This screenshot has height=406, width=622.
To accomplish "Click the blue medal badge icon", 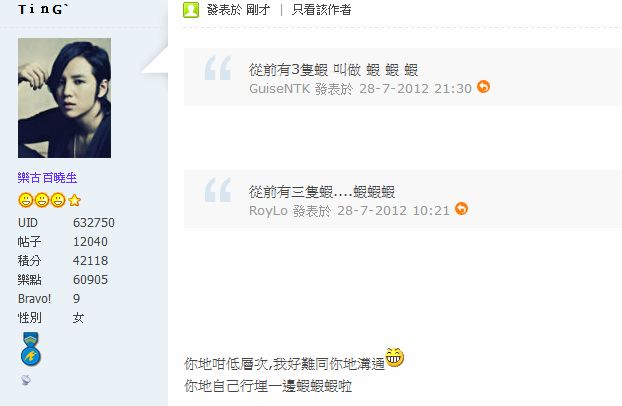I will (x=31, y=349).
